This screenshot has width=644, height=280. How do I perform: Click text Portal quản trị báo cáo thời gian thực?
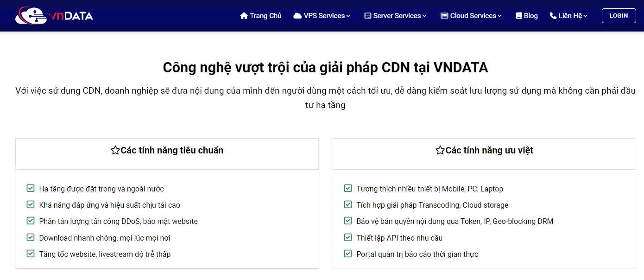pyautogui.click(x=417, y=254)
